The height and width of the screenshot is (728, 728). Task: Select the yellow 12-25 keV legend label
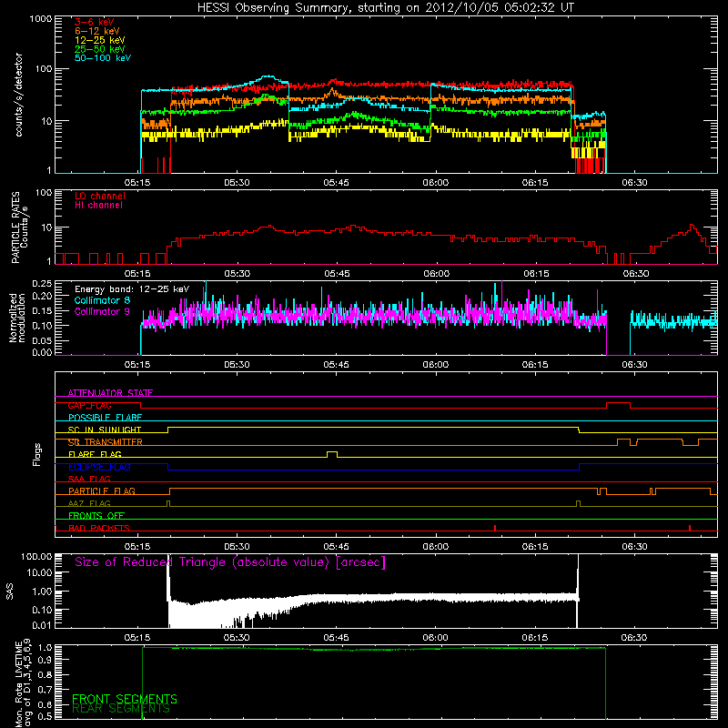(100, 40)
